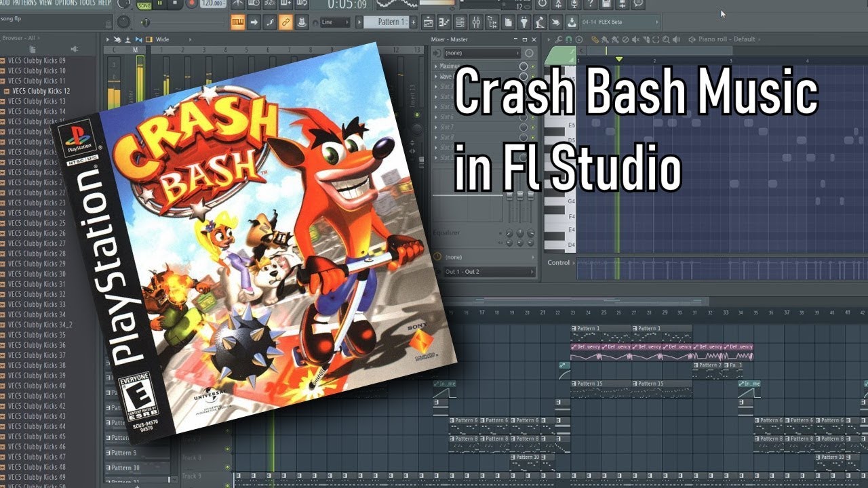Click the master pitch knob beside slider

[x=123, y=22]
